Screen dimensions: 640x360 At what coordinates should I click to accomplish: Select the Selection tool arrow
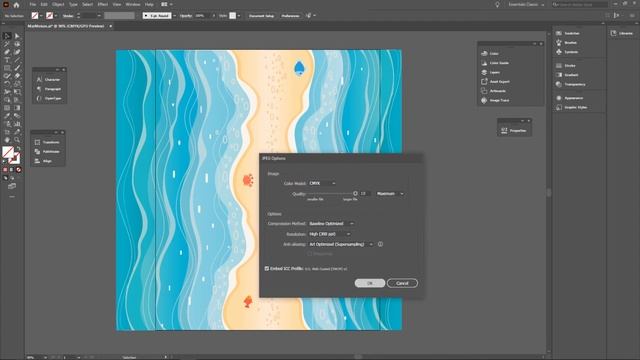7,36
